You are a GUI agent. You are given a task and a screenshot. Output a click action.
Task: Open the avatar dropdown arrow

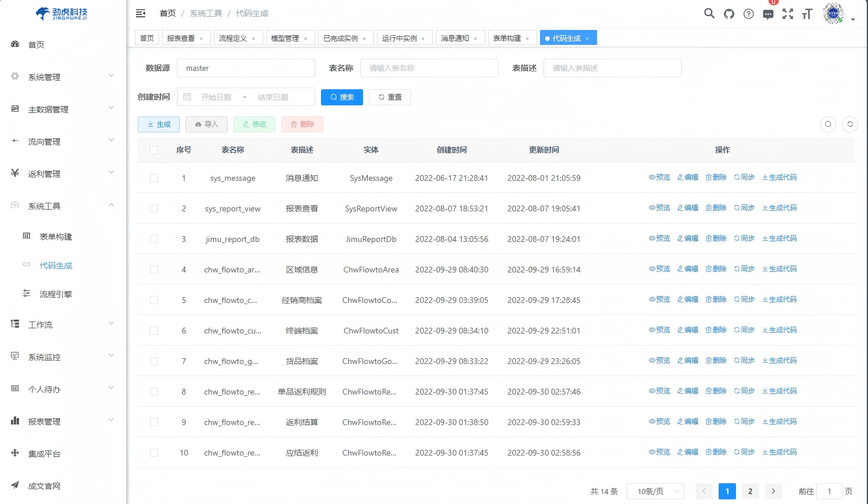[x=854, y=18]
